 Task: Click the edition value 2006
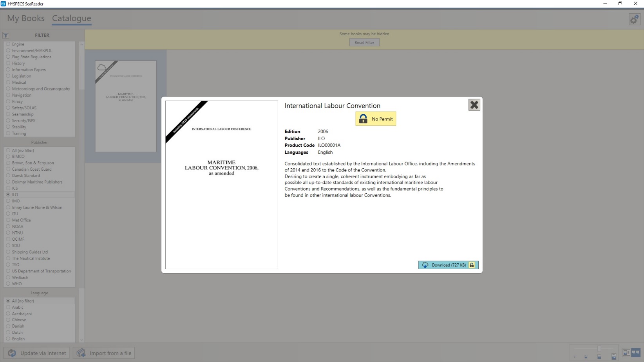pos(323,131)
